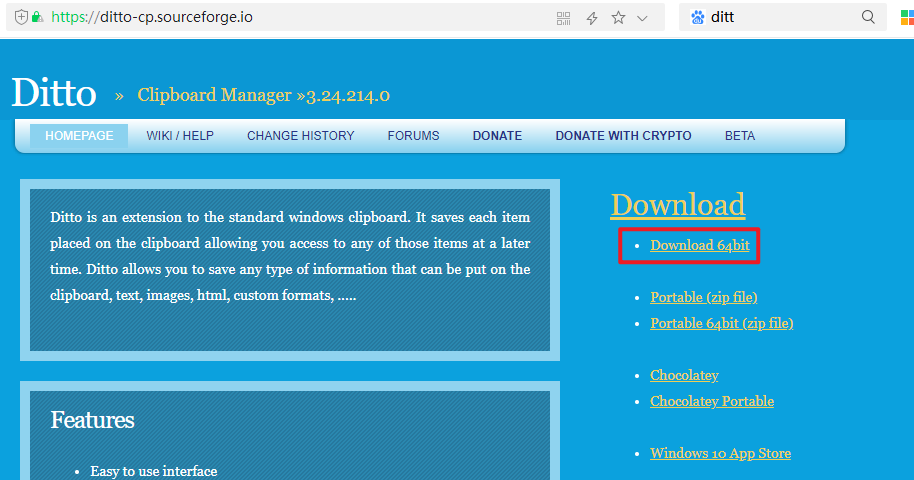
Task: Click the Portable (zip file) link
Action: [704, 297]
